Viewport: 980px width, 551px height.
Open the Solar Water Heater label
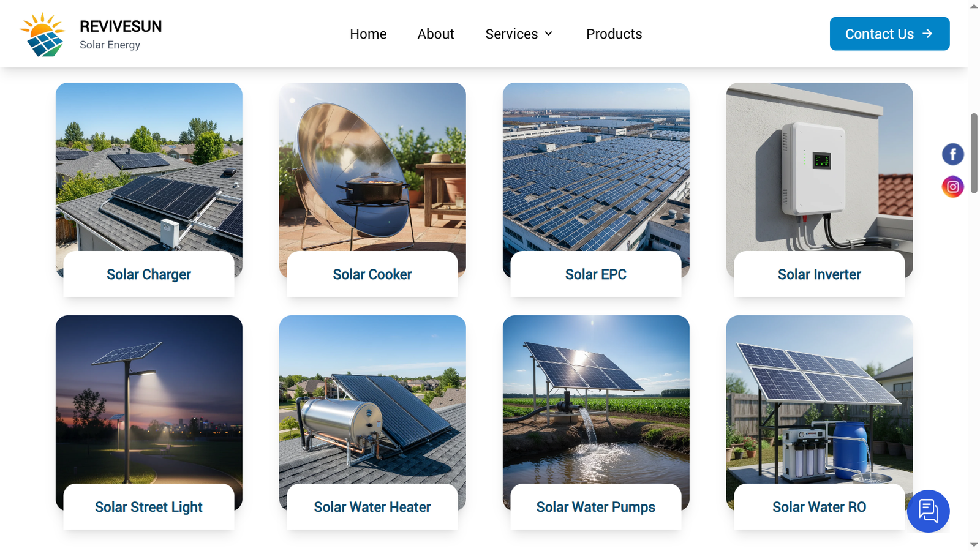[372, 507]
